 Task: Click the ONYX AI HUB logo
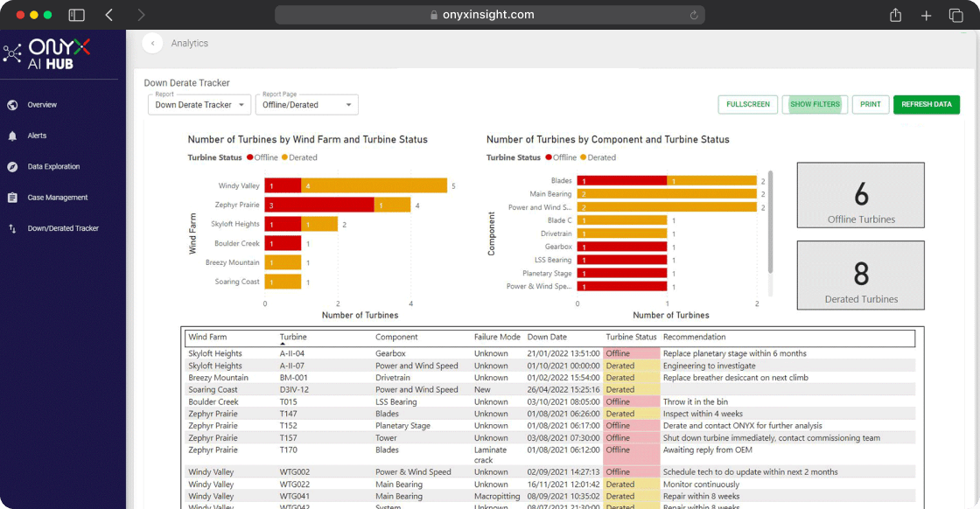(47, 54)
